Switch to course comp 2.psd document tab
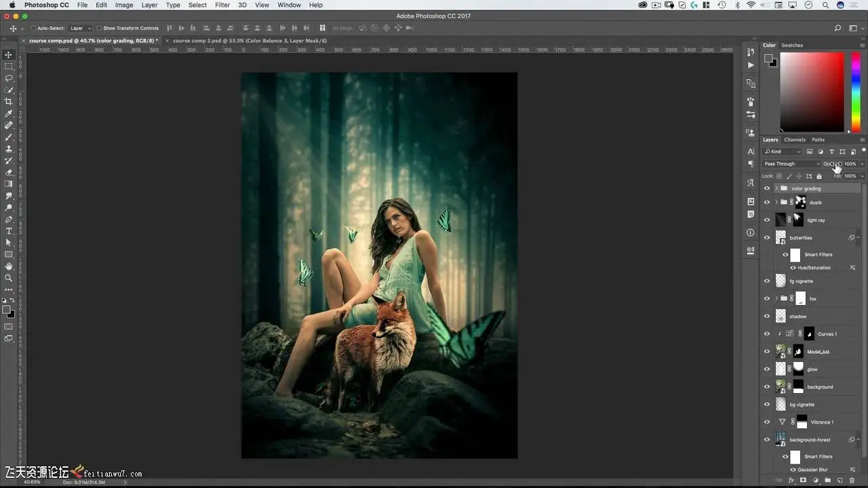Screen dimensions: 868x488 [x=249, y=41]
